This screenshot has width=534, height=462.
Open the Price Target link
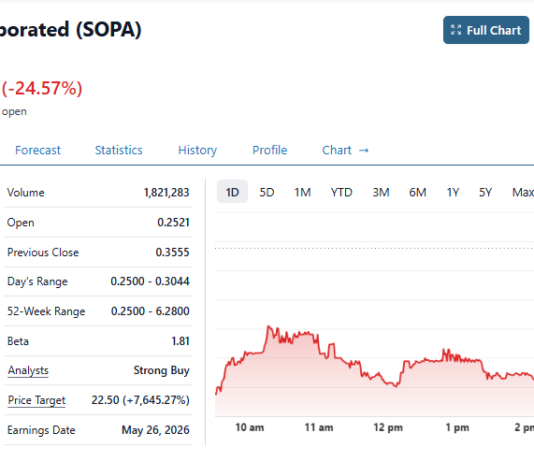click(x=36, y=400)
